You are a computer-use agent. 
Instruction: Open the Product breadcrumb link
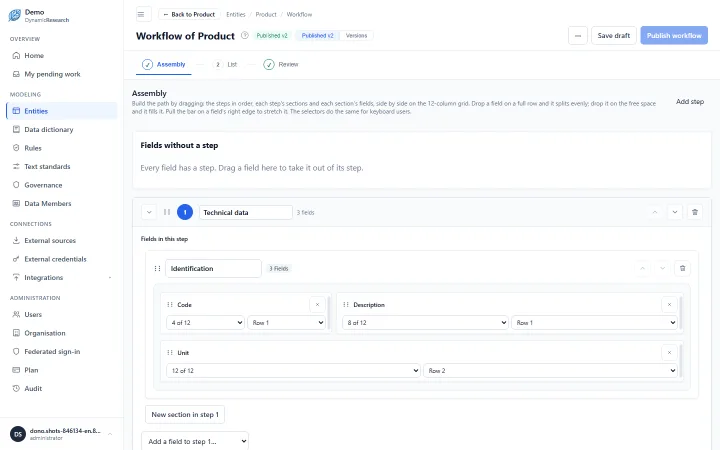(266, 15)
